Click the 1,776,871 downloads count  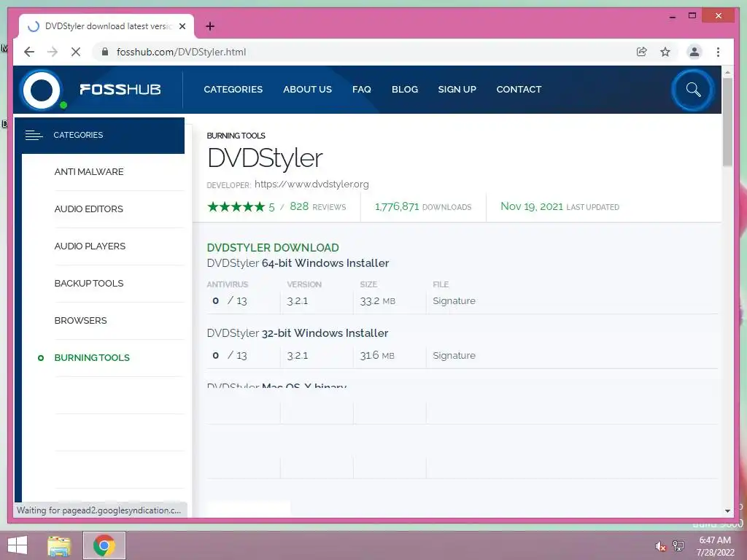click(397, 206)
